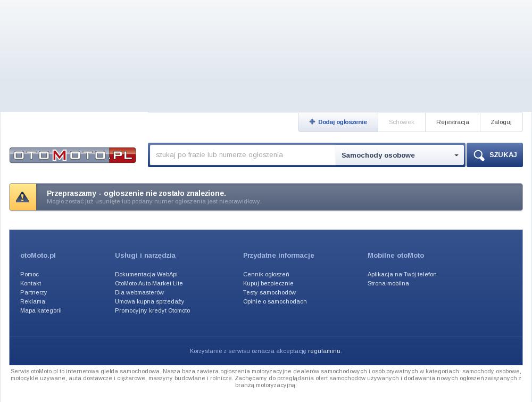This screenshot has height=402, width=532.
Task: Click the Mobilne otoMoto heading
Action: pos(396,256)
